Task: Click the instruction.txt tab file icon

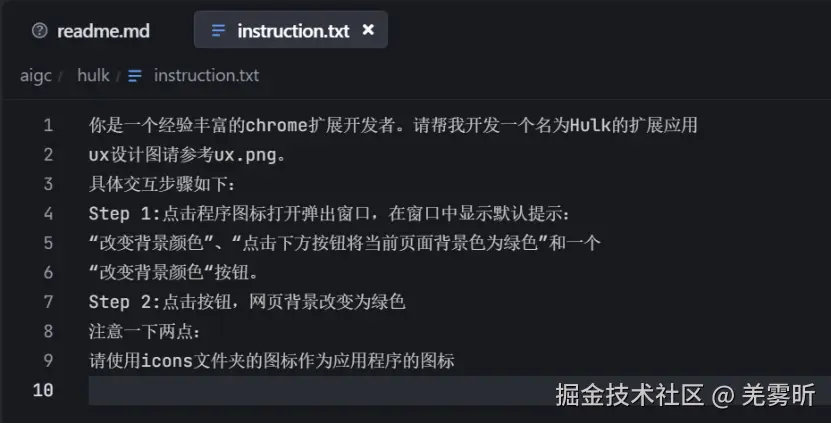Action: 218,31
